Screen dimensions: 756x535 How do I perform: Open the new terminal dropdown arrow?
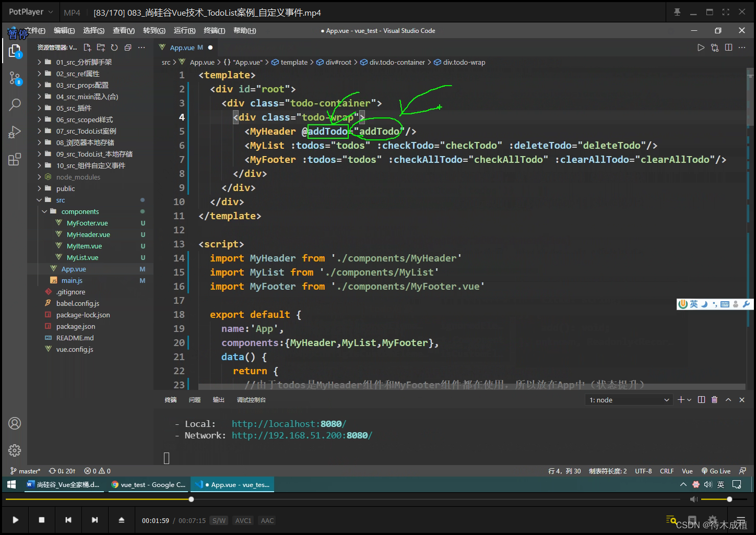click(x=689, y=400)
